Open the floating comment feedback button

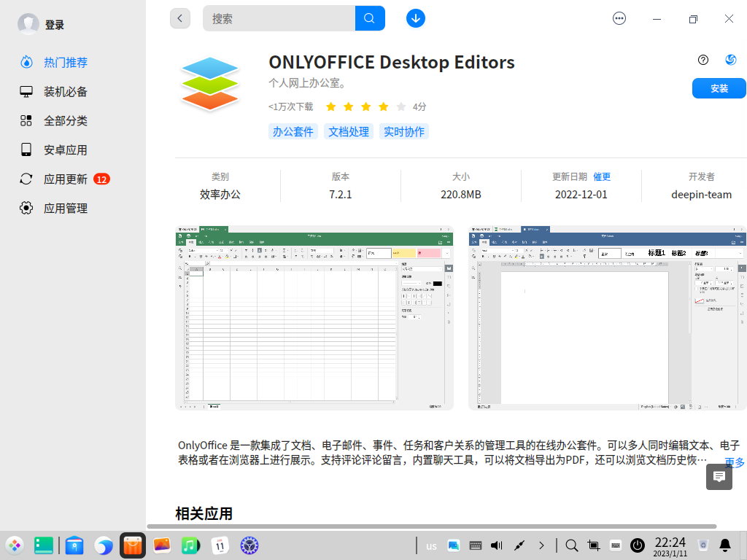(x=719, y=477)
